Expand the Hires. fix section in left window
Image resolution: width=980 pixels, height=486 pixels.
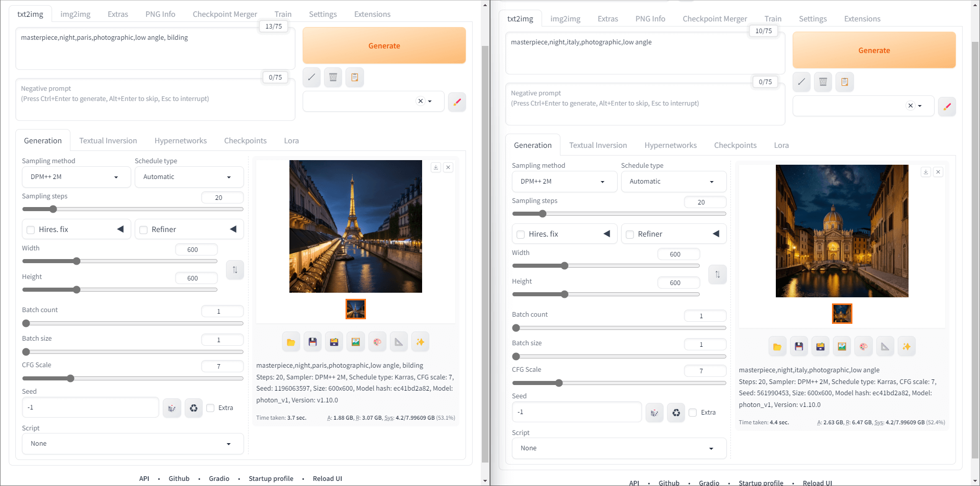pos(120,229)
